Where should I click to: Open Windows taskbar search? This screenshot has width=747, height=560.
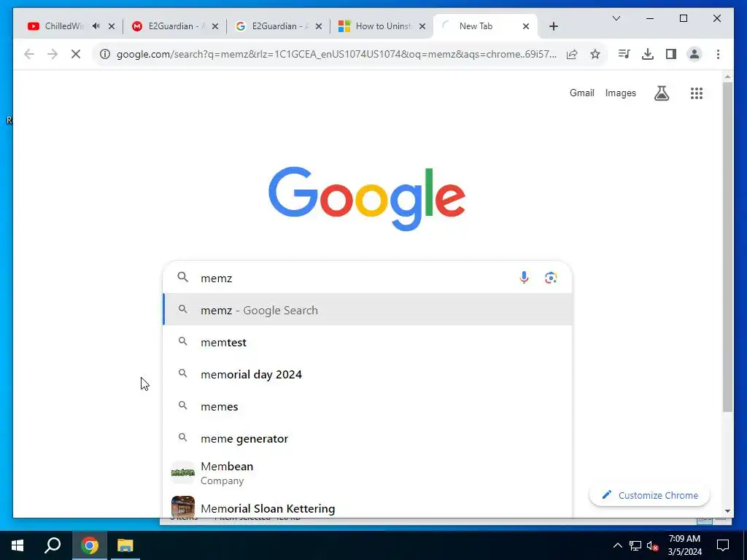pos(53,545)
